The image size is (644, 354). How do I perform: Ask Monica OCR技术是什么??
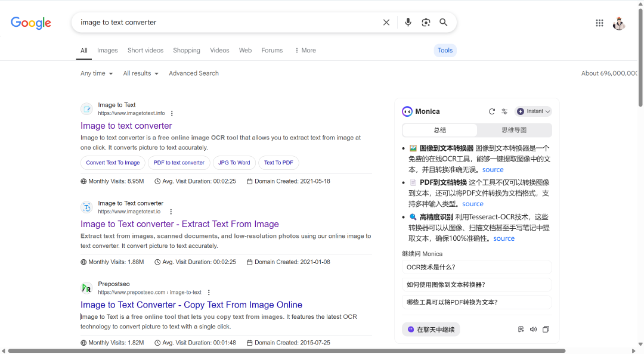[x=477, y=268]
